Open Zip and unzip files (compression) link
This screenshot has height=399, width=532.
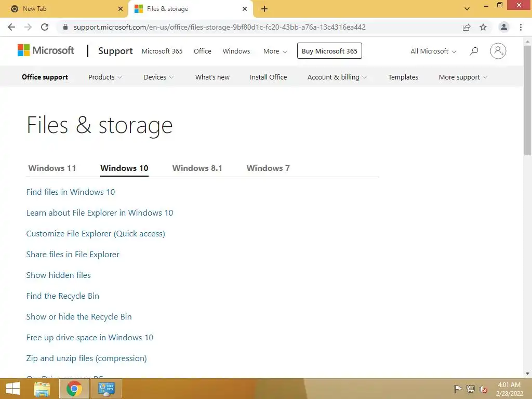click(87, 358)
